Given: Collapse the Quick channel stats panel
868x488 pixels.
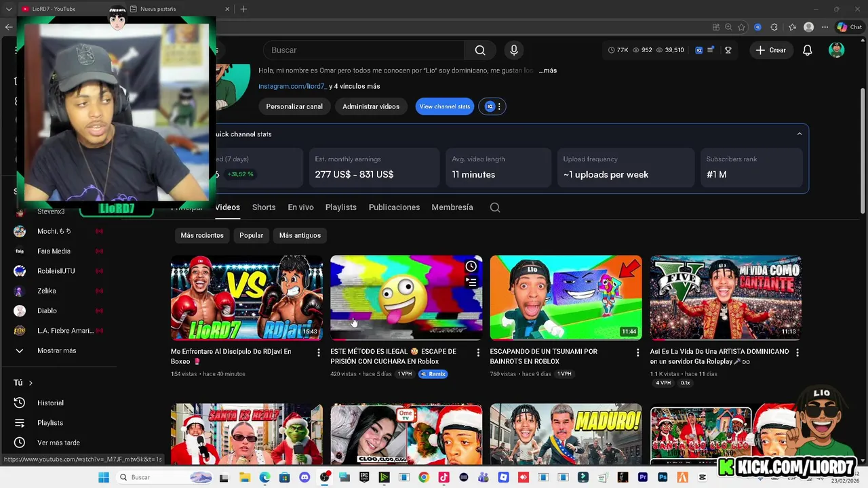Looking at the screenshot, I should [x=800, y=134].
